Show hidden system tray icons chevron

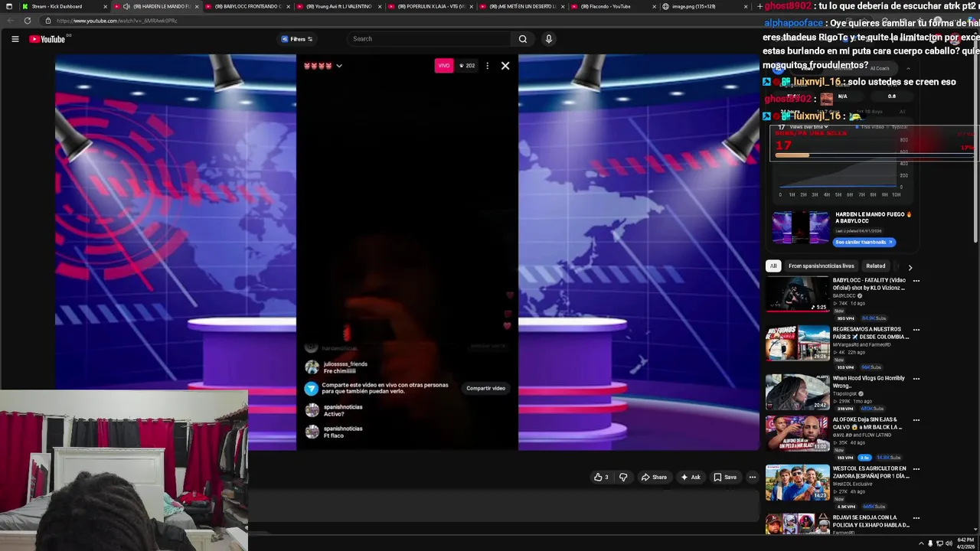pos(921,543)
